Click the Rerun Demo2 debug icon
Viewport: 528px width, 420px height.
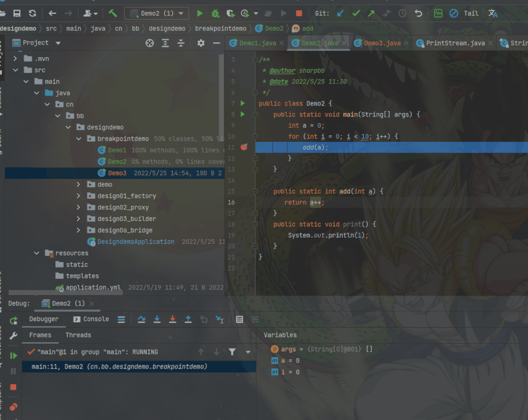14,321
